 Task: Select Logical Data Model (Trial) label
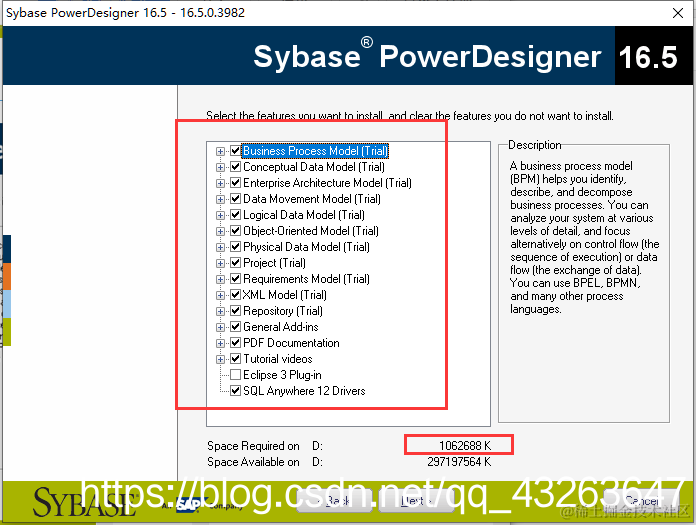coord(304,215)
